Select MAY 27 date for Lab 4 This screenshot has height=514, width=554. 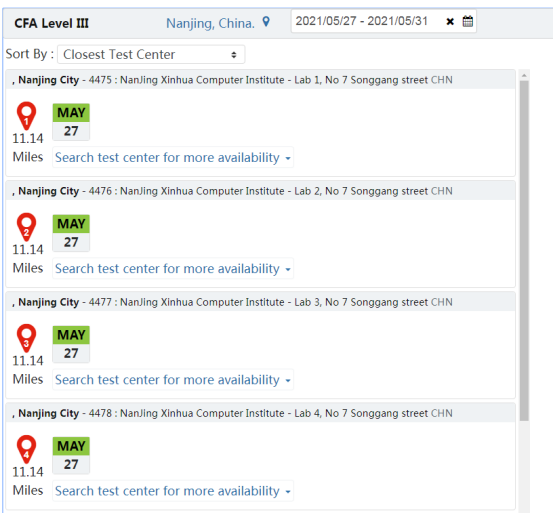[x=71, y=455]
